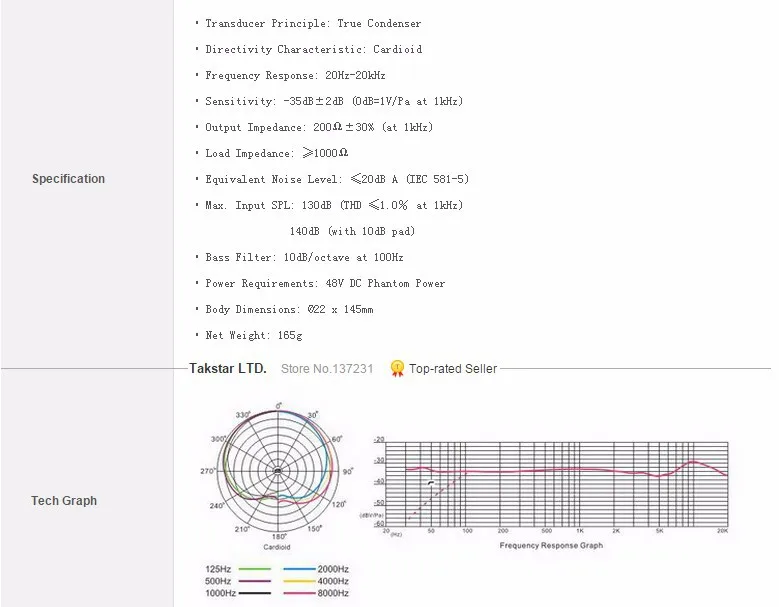This screenshot has width=779, height=607.
Task: Click the gold Top-rated Seller medal icon
Action: pos(397,369)
